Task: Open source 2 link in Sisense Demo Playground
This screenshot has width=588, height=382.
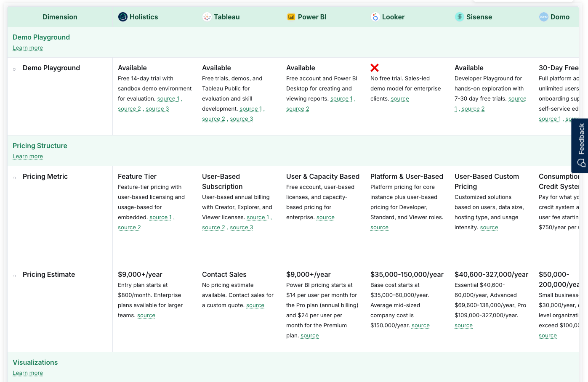Action: [473, 109]
